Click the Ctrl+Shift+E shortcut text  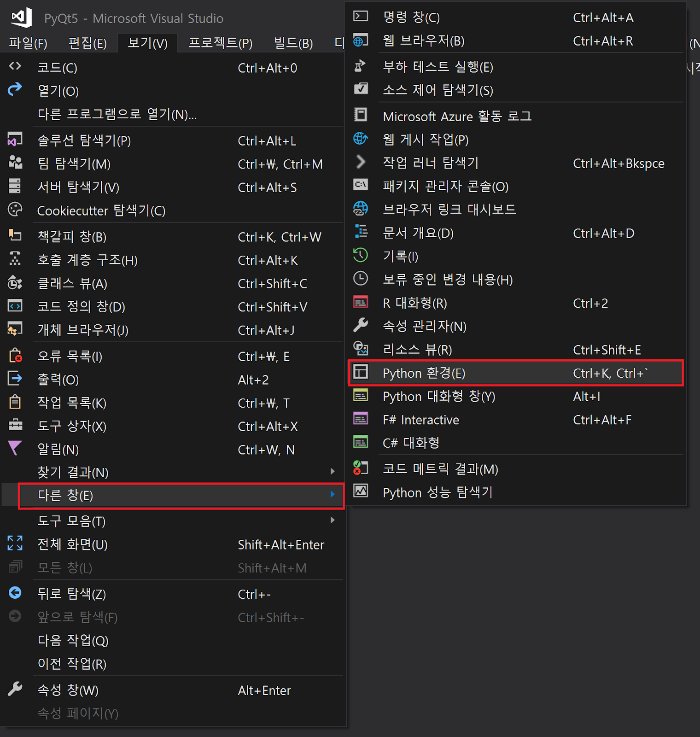[x=607, y=350]
